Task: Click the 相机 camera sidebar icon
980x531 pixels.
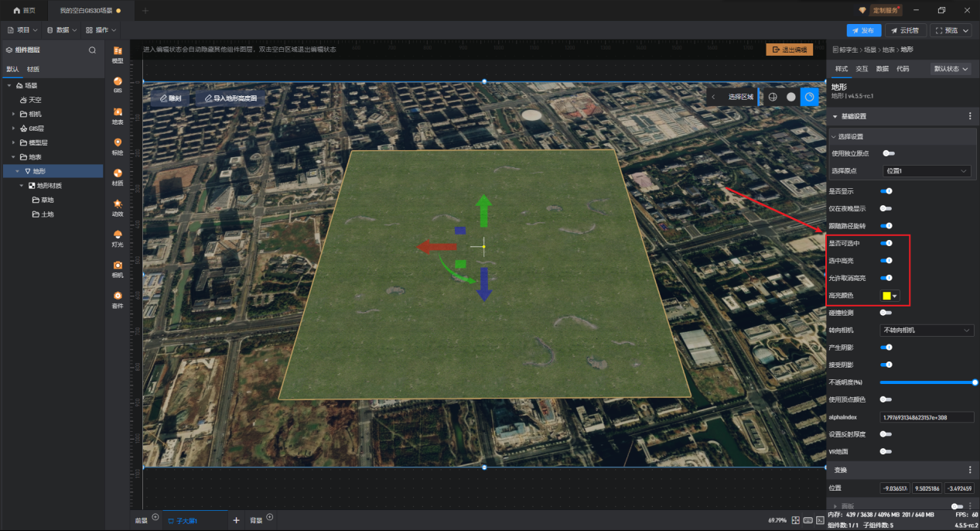Action: 118,269
